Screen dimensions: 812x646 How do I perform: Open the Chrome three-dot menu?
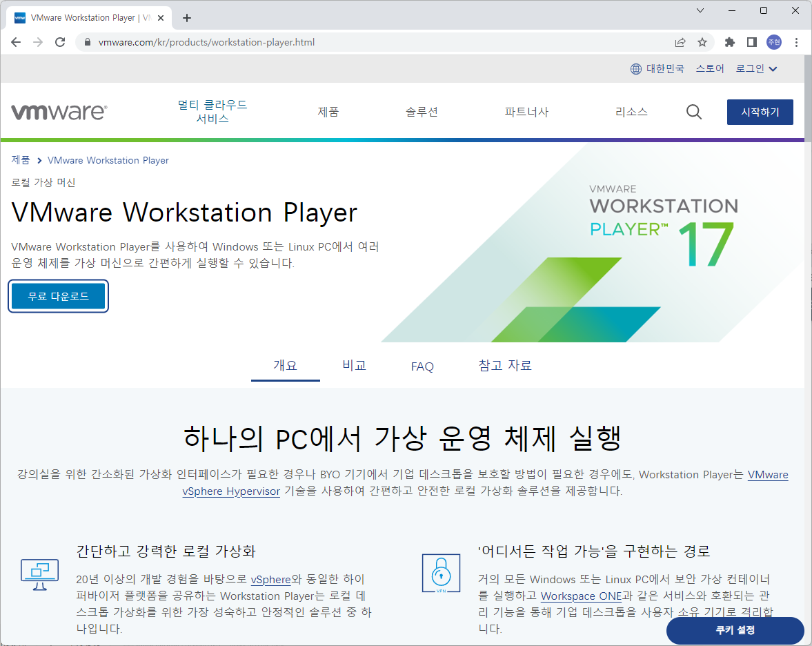[796, 43]
